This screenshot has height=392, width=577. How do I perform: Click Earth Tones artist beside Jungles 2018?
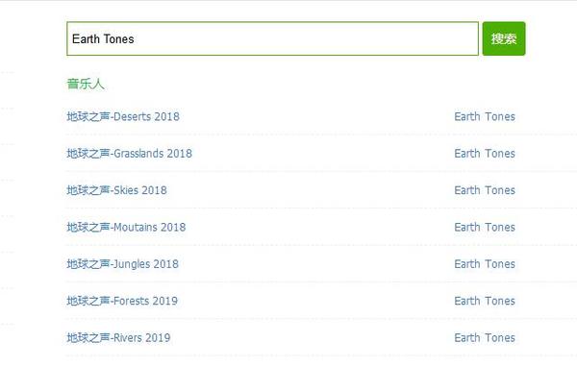click(485, 264)
